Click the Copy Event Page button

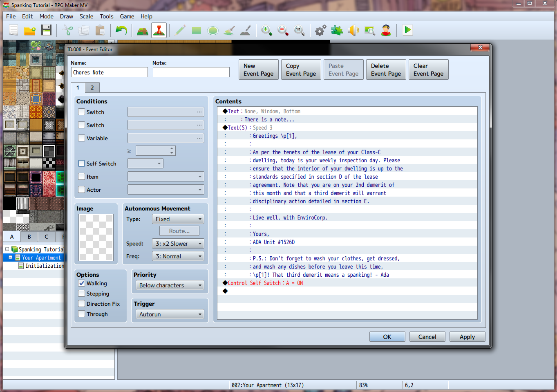click(x=301, y=69)
